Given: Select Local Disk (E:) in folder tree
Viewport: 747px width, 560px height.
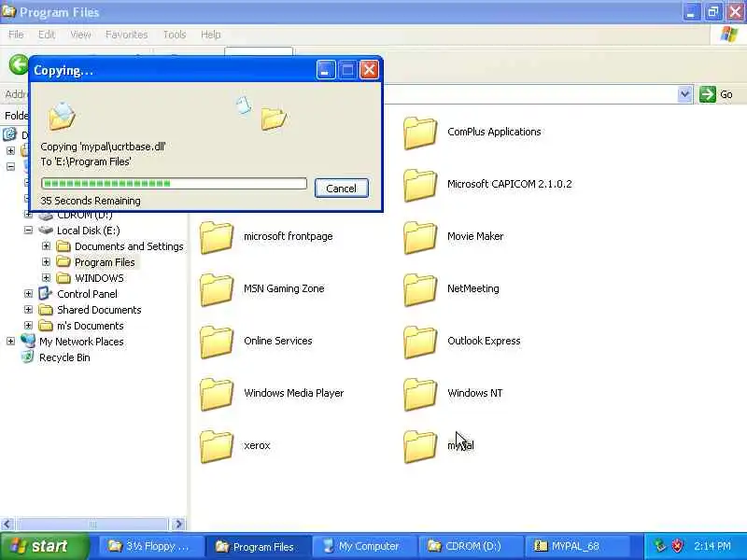Looking at the screenshot, I should coord(89,231).
